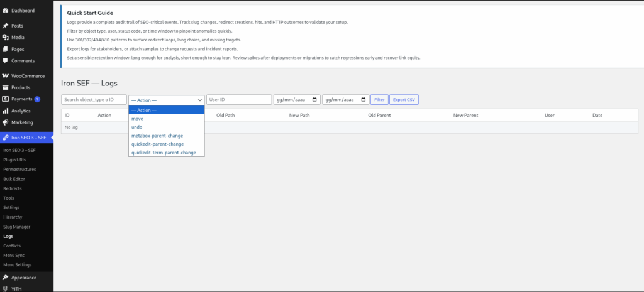Click the Old Path column header
The image size is (644, 292).
coord(226,116)
